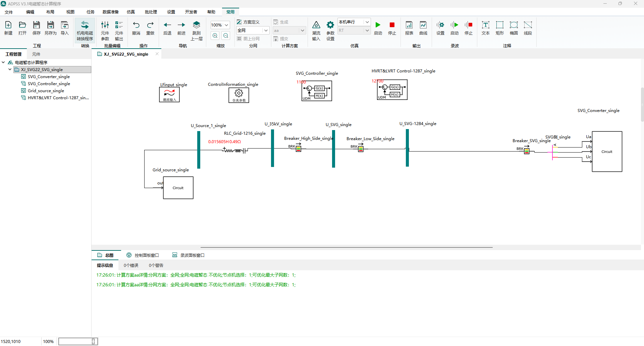Stop simulation with red 停止 button

tap(392, 28)
